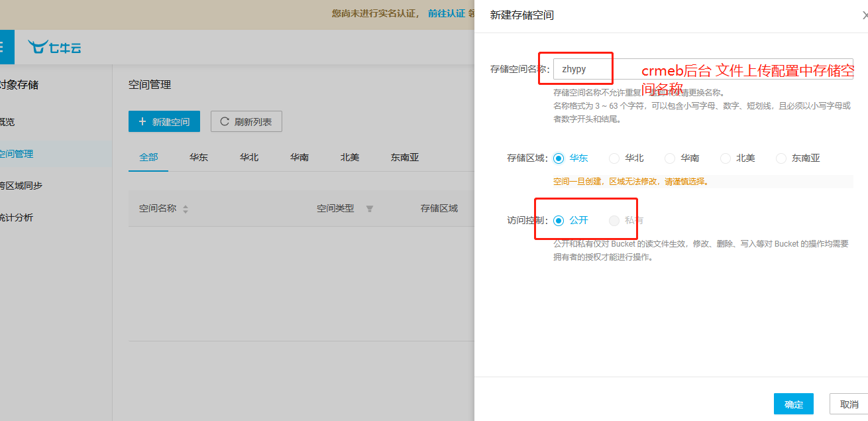Switch to the 华南 region tab
868x421 pixels.
click(299, 158)
